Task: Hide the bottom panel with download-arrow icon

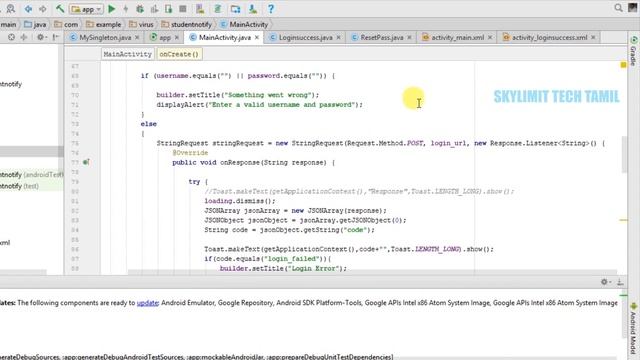Action: (x=620, y=282)
